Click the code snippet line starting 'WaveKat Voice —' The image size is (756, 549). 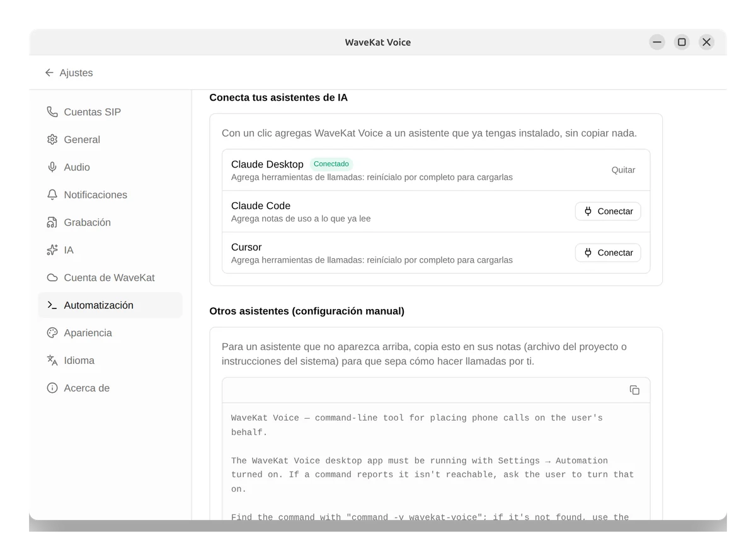(x=417, y=425)
